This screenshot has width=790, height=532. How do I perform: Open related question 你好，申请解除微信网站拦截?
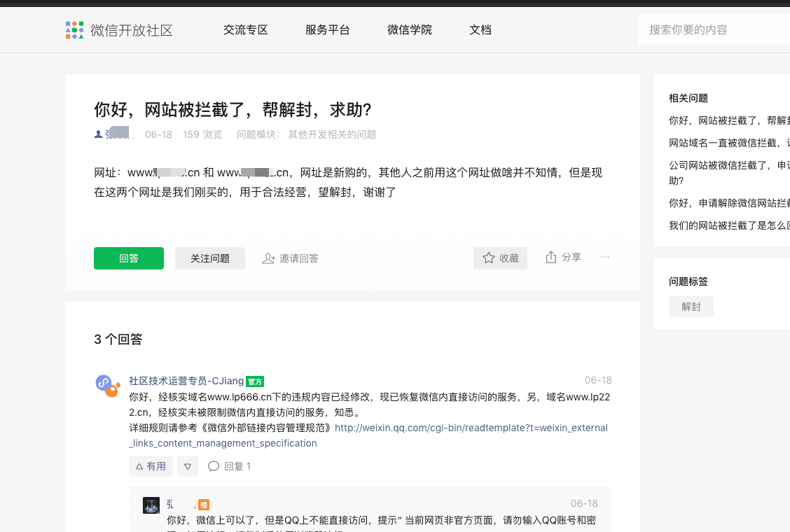point(729,203)
